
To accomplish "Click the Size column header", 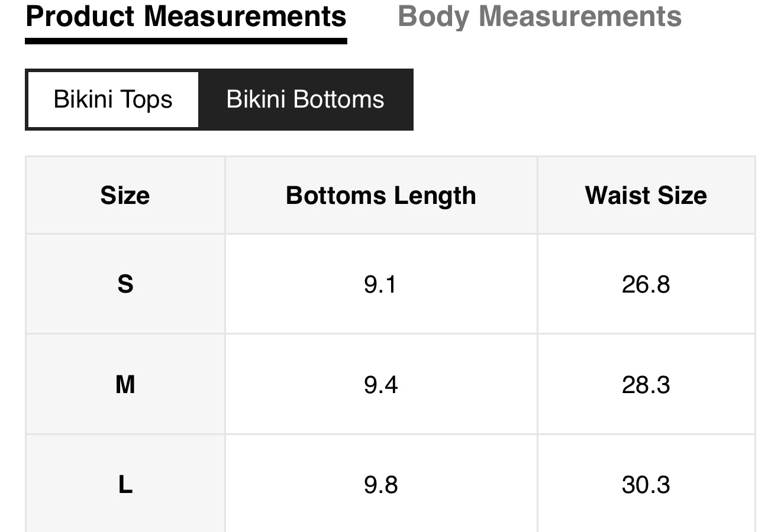I will (125, 196).
